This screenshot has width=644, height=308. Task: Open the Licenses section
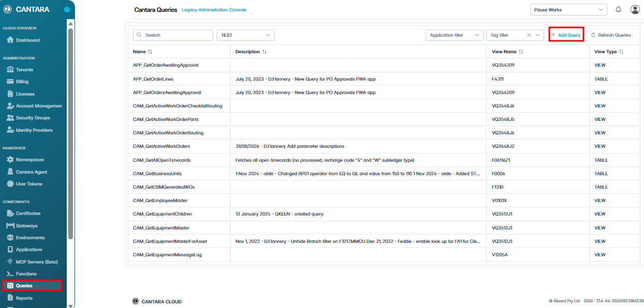(20, 94)
